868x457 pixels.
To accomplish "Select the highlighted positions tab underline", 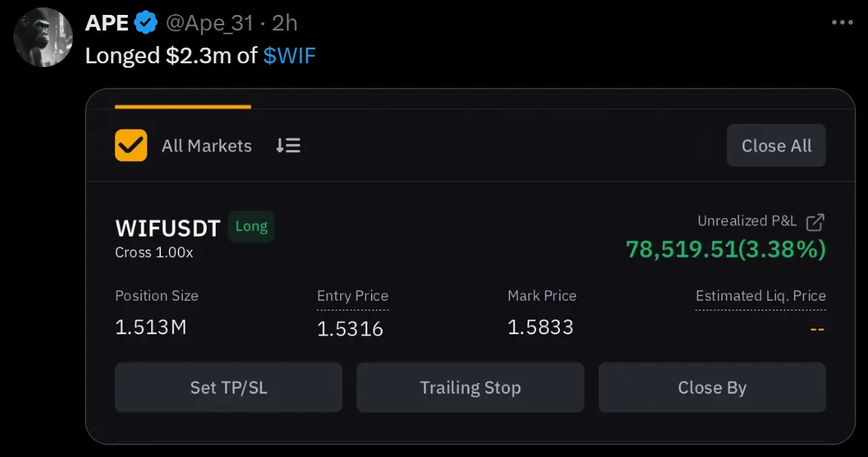I will pos(182,106).
